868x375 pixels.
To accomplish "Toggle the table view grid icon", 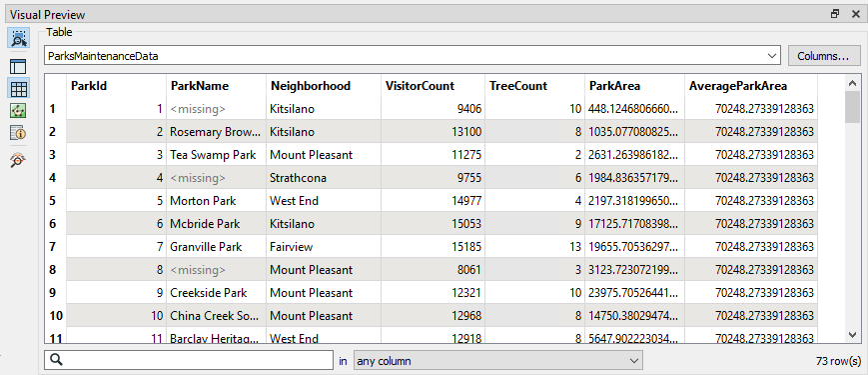I will point(19,89).
